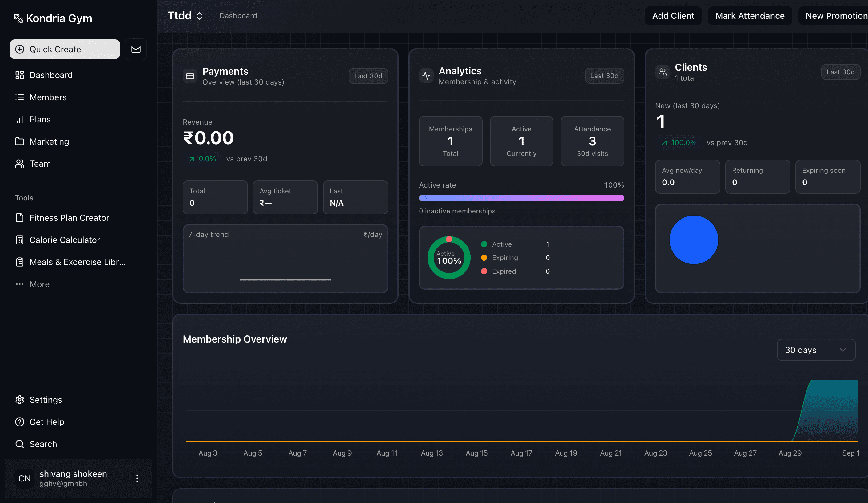Open the Marketing sidebar section

[x=49, y=141]
